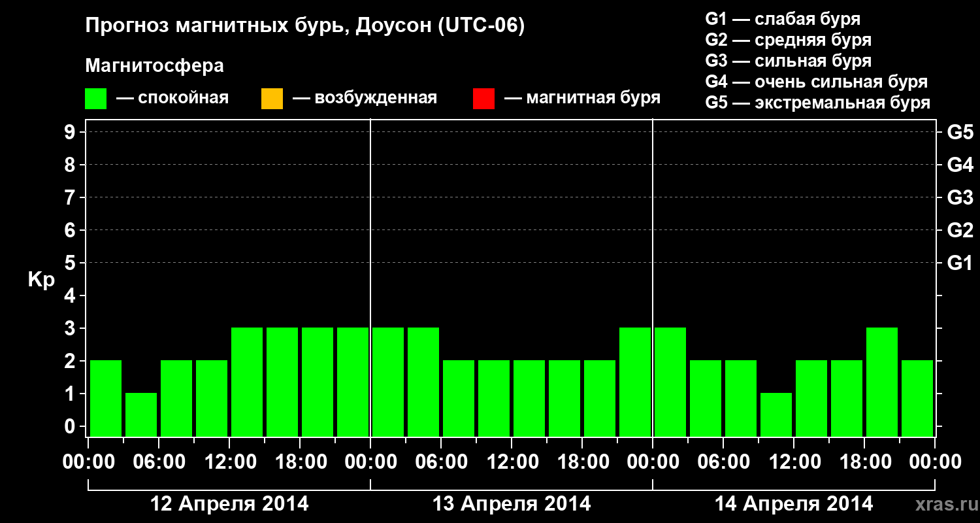Viewport: 980px width, 523px height.
Task: Click the last bar of 13 Апреля (21:00–00:00)
Action: 635,382
